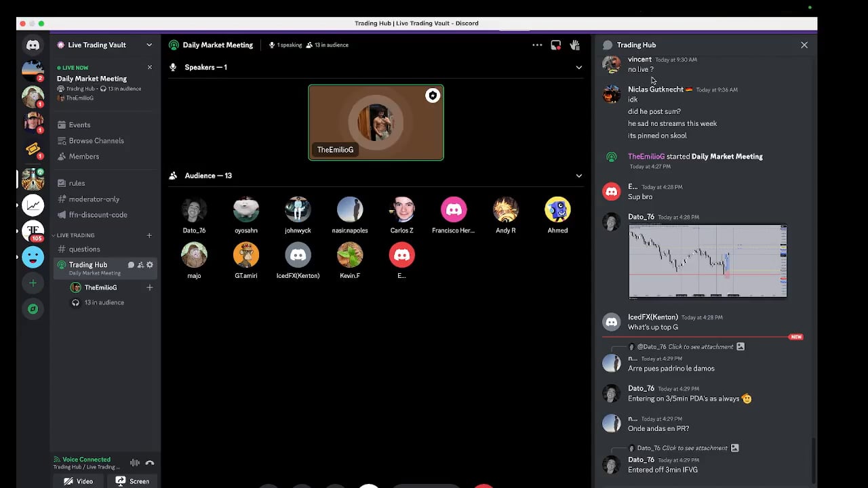The image size is (868, 488).
Task: Collapse the Audience section chevron
Action: (578, 176)
